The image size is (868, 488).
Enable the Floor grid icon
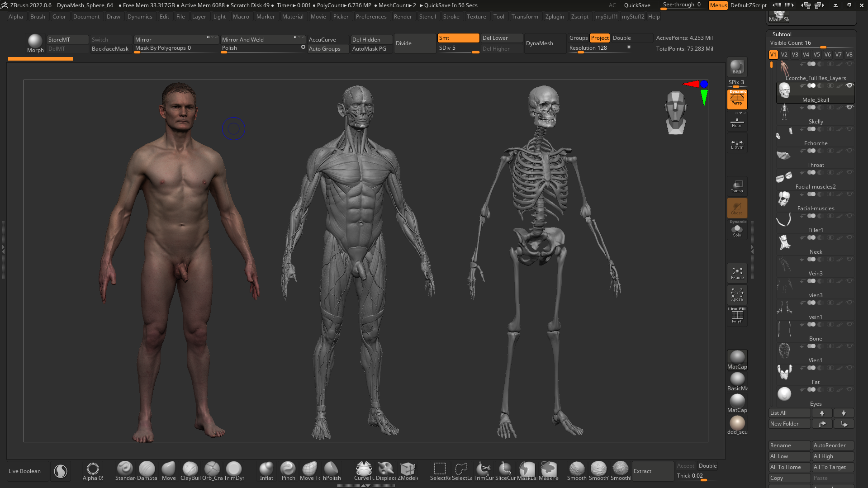point(737,123)
